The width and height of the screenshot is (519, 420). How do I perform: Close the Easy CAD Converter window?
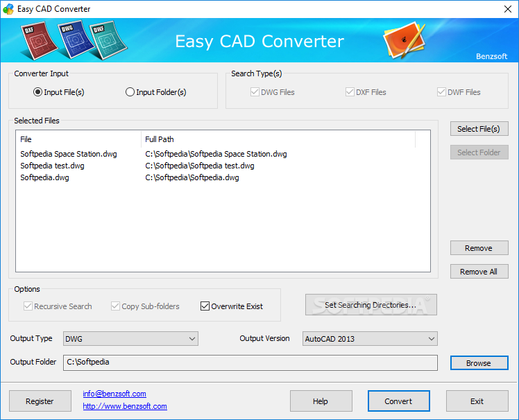pyautogui.click(x=508, y=9)
